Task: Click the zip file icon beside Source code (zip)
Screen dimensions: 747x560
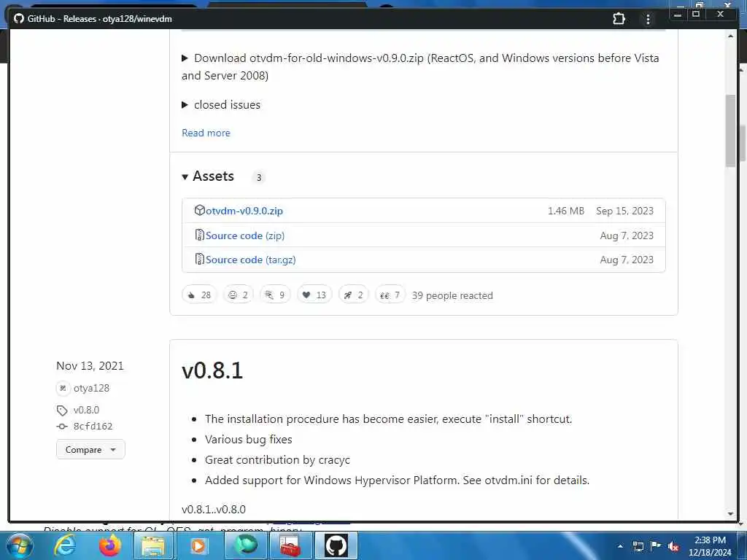Action: [x=200, y=235]
